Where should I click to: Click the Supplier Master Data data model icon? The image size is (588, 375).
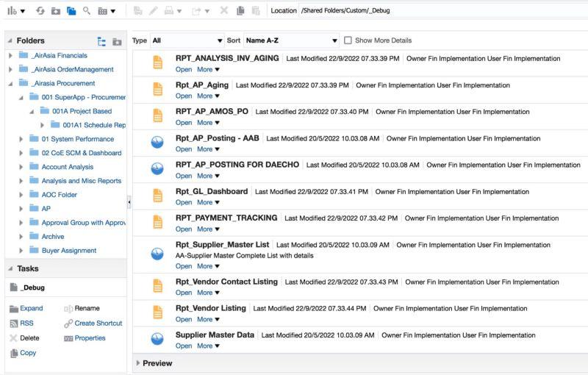157,339
